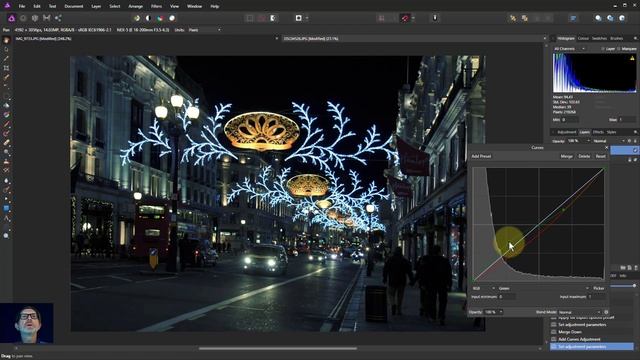Open the File menu
Viewport: 640px width, 360px height.
tap(22, 6)
